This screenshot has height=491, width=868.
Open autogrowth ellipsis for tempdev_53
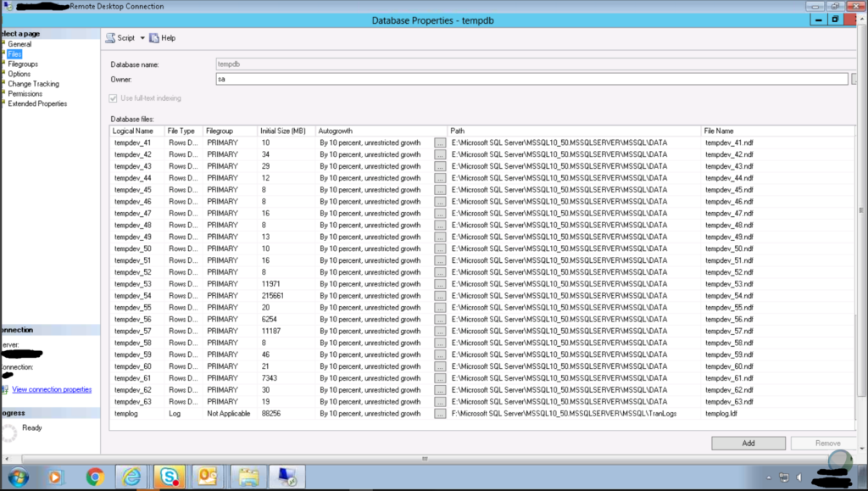[x=440, y=284]
